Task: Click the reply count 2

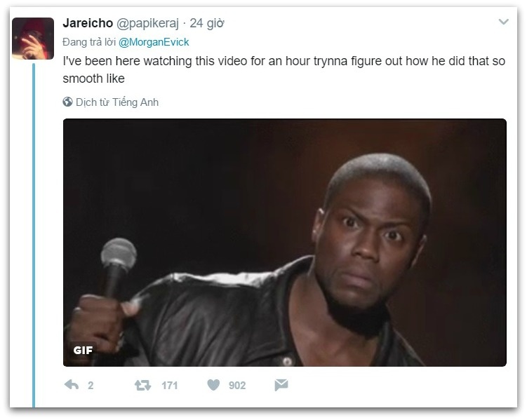Action: [x=91, y=386]
